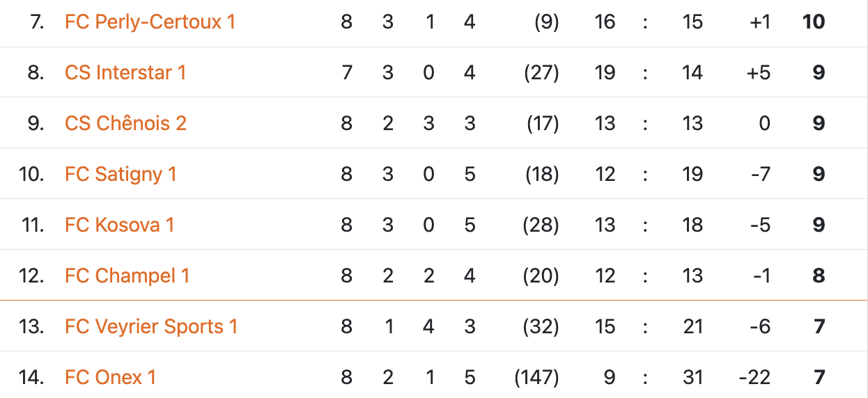
Task: Click FC Perly-Certoux's bold 10 points total
Action: (x=813, y=22)
